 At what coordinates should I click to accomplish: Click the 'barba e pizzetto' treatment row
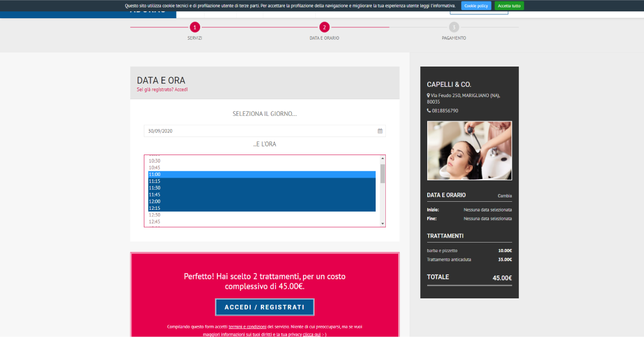pos(470,251)
